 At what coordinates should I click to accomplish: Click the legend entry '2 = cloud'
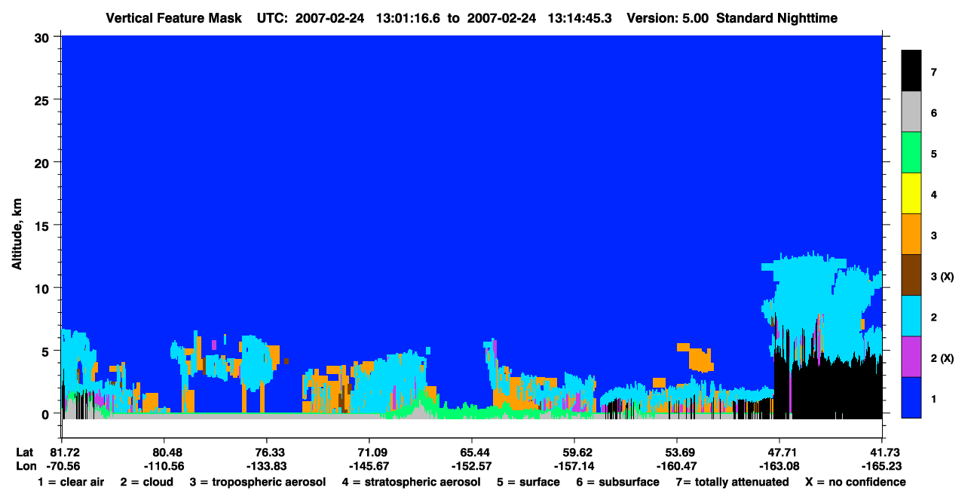(x=146, y=482)
